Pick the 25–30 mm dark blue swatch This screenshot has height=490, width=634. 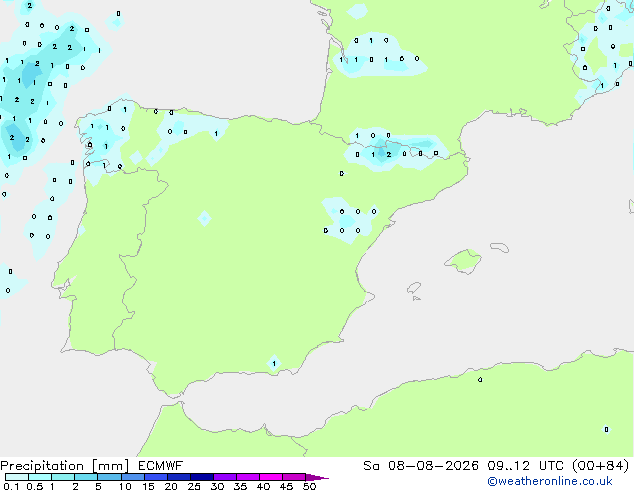[202, 477]
